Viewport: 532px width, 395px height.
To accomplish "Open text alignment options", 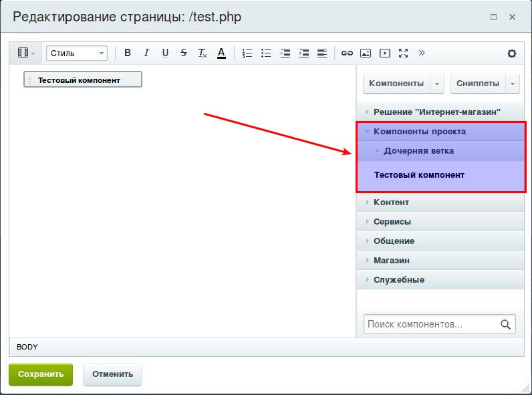I will (x=322, y=53).
